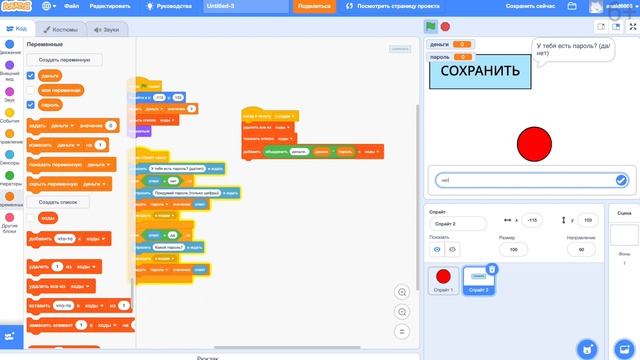Switch to the Звуки tab

[107, 29]
